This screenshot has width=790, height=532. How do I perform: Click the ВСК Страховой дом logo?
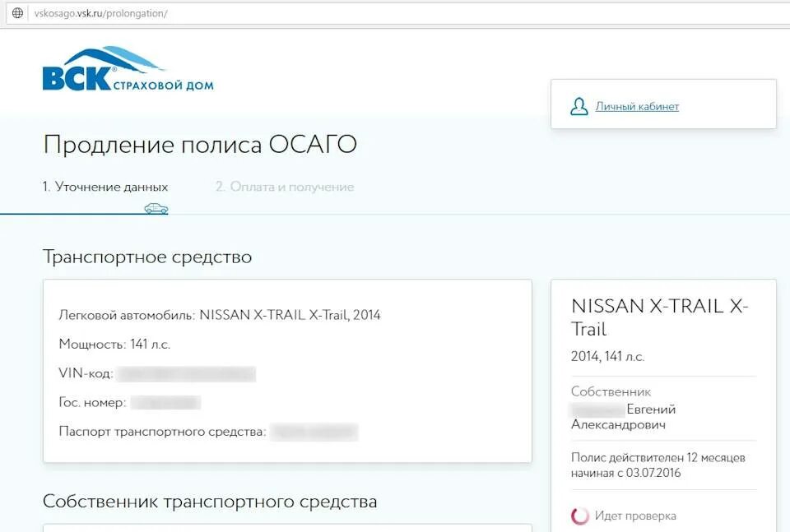coord(128,69)
